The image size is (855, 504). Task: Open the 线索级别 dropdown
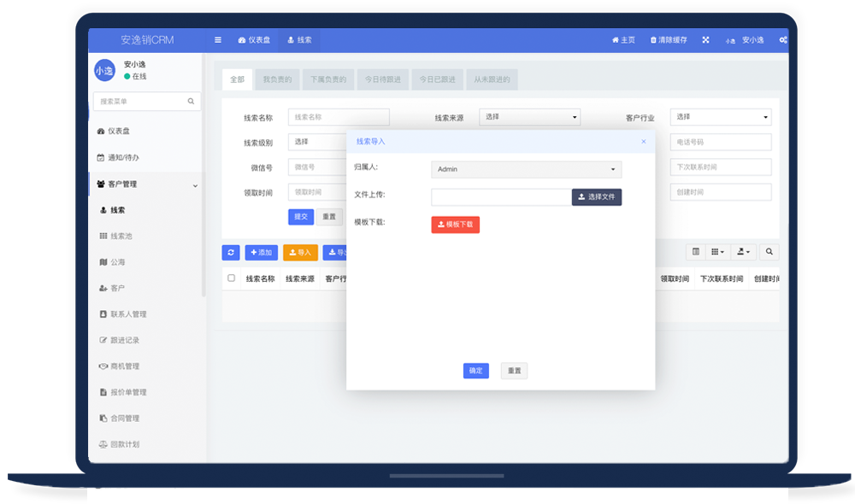point(317,142)
